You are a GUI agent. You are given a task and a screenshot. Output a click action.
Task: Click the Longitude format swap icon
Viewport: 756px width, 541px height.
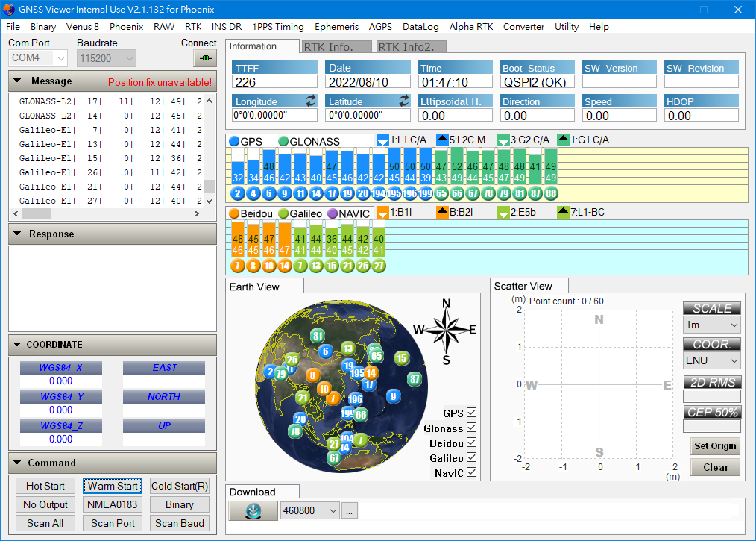point(310,101)
